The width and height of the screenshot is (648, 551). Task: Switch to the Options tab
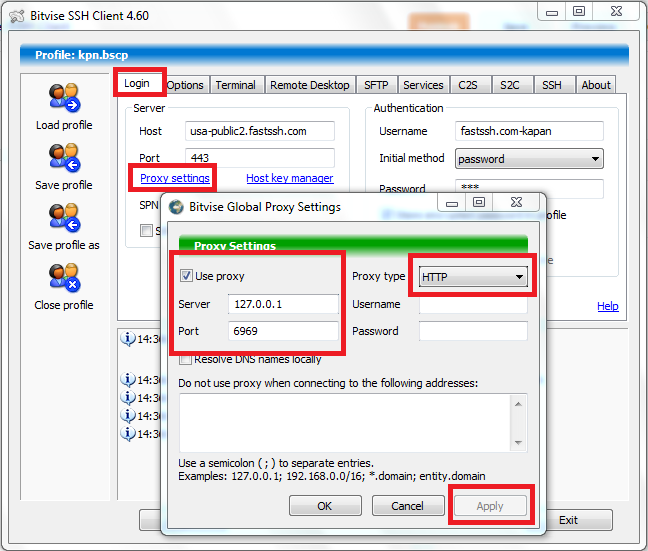click(x=185, y=85)
